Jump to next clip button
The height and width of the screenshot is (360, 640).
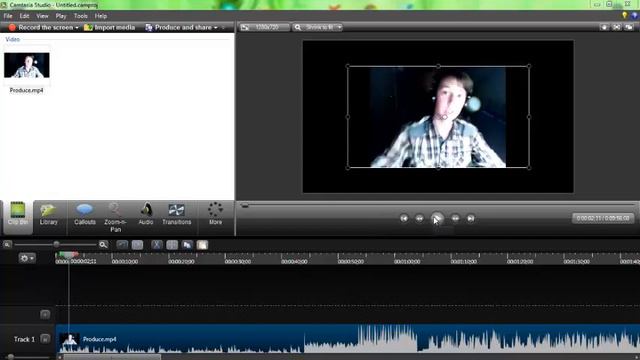[471, 218]
